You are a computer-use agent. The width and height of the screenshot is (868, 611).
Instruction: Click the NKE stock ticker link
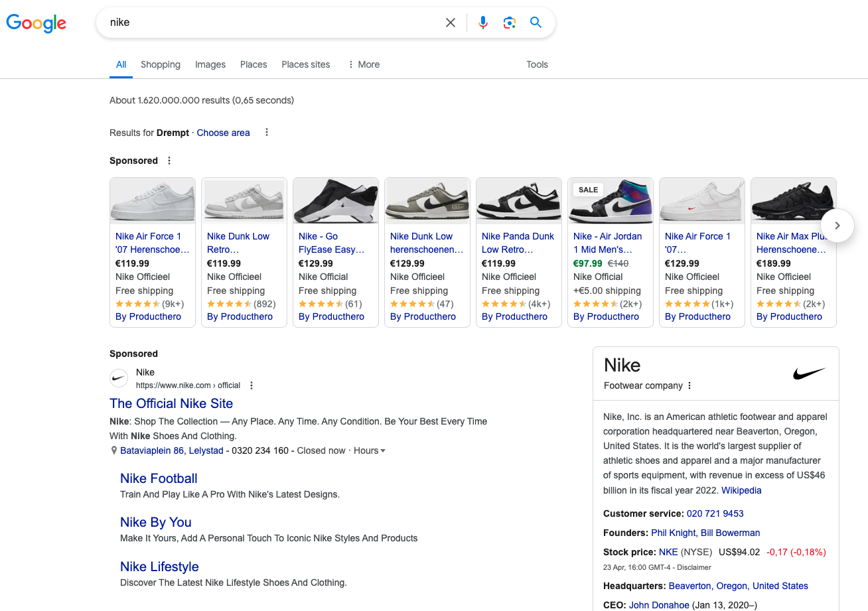click(668, 552)
